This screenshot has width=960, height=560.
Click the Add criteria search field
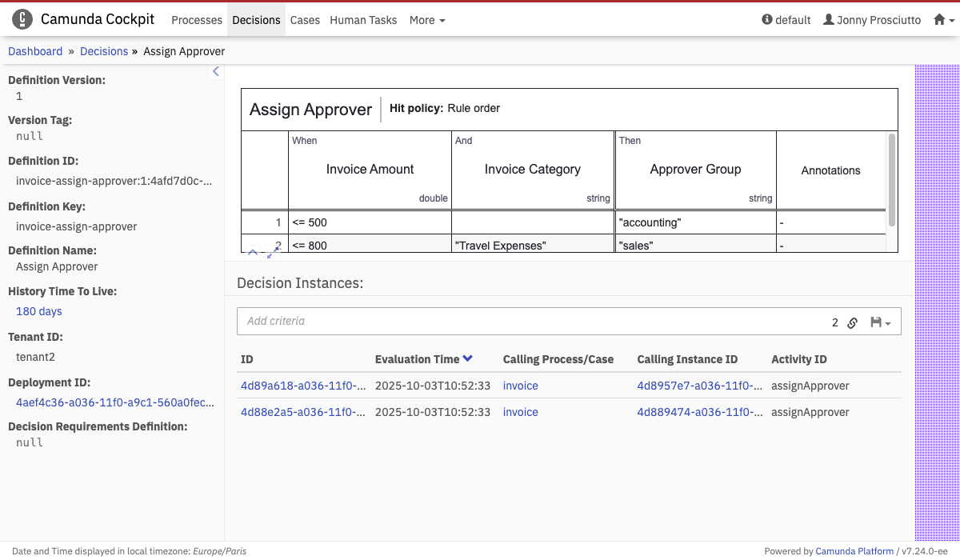click(528, 321)
